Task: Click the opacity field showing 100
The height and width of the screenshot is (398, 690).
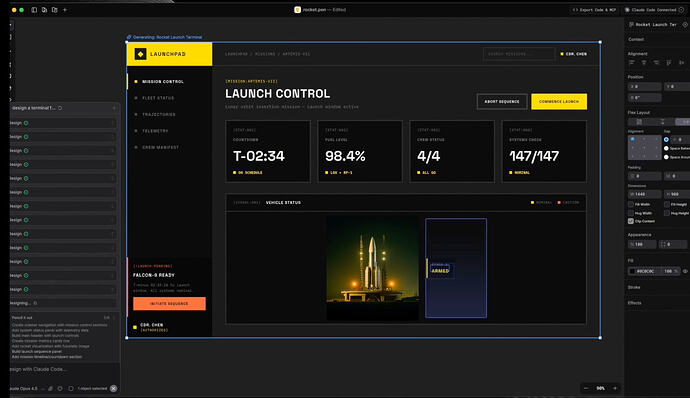Action: pyautogui.click(x=642, y=244)
